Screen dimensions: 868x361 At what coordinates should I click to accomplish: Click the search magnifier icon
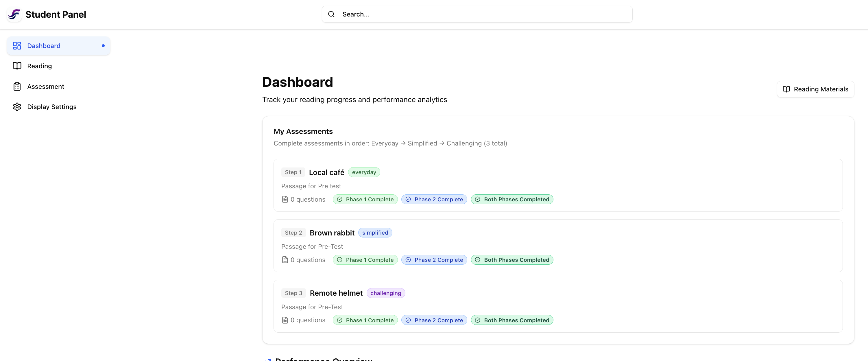(x=331, y=14)
